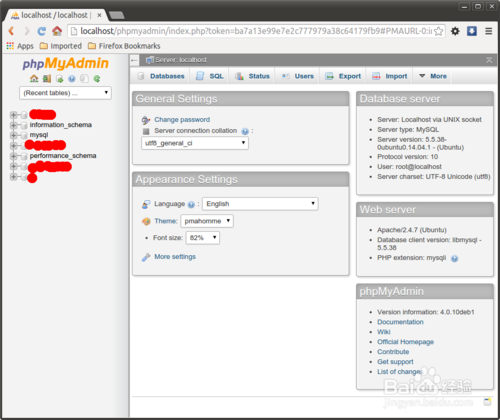This screenshot has height=420, width=500.
Task: Open the Wiki link
Action: pos(384,332)
